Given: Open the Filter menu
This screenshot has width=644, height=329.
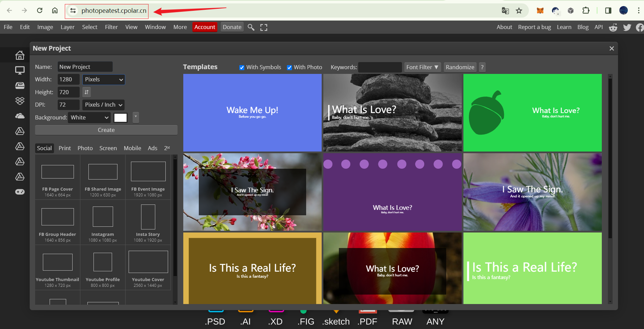Looking at the screenshot, I should [x=111, y=27].
